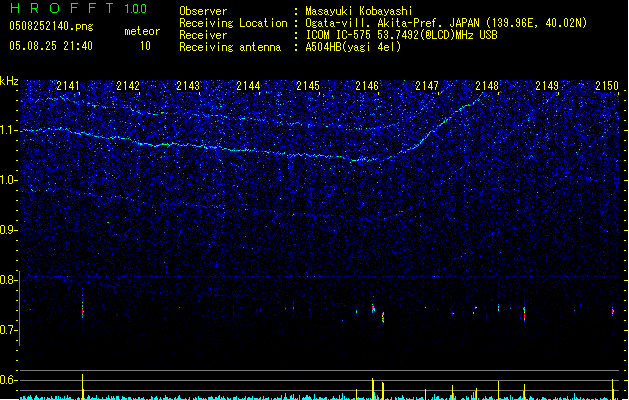Screen dimensions: 629x400
Task: Click the 2148 time marker
Action: [487, 87]
